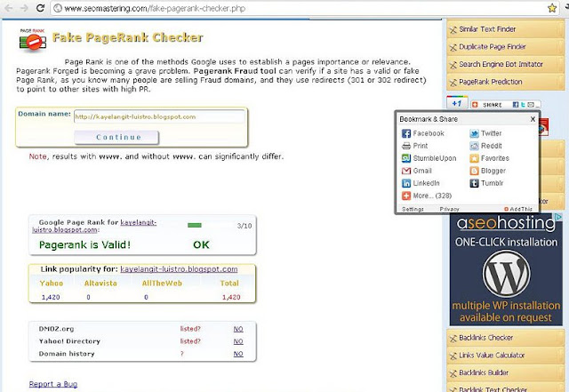569x392 pixels.
Task: Choose Print in share popup
Action: pyautogui.click(x=415, y=146)
